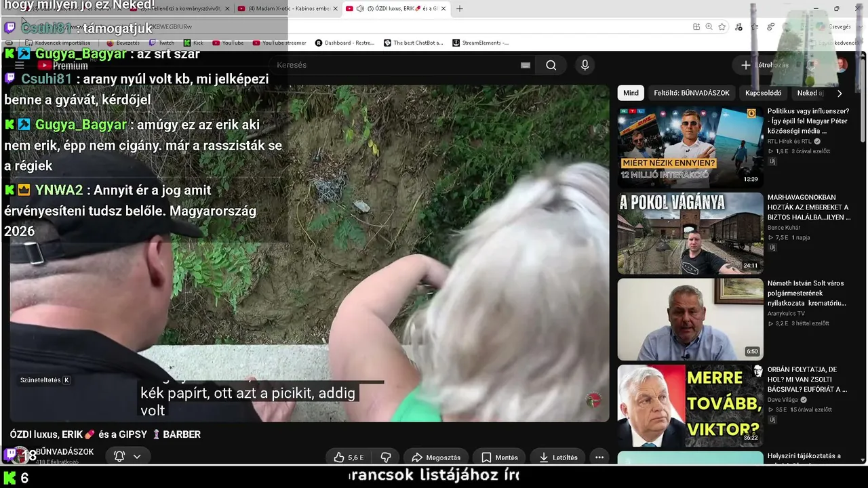Image resolution: width=868 pixels, height=488 pixels.
Task: Open 'Helyszíni tájékoztatás' video title
Action: [x=804, y=456]
